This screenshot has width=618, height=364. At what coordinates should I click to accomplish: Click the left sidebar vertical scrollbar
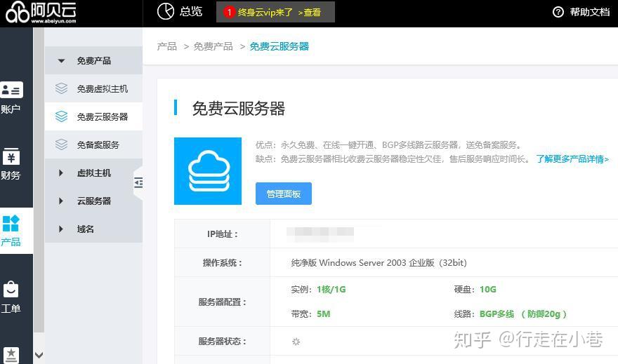click(x=39, y=180)
